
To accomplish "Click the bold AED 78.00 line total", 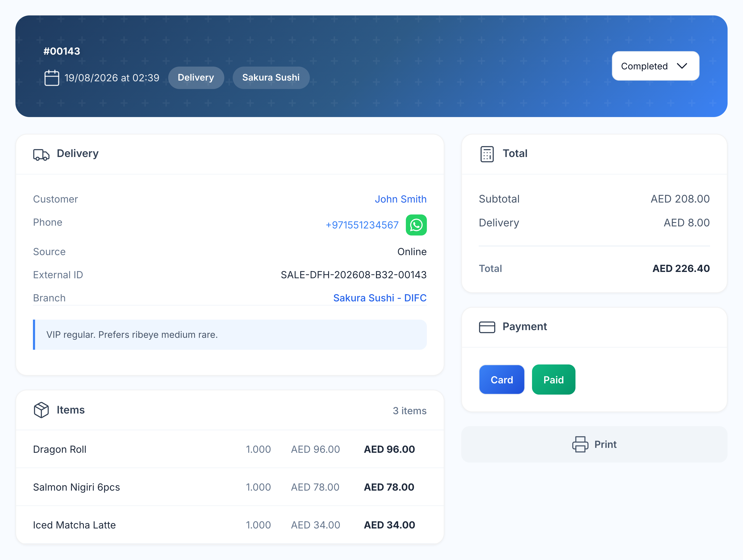I will (389, 487).
